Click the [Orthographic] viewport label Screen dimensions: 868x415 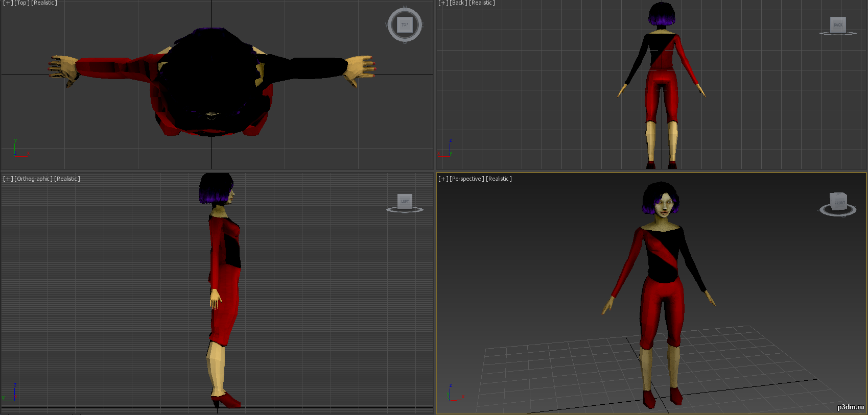point(33,179)
